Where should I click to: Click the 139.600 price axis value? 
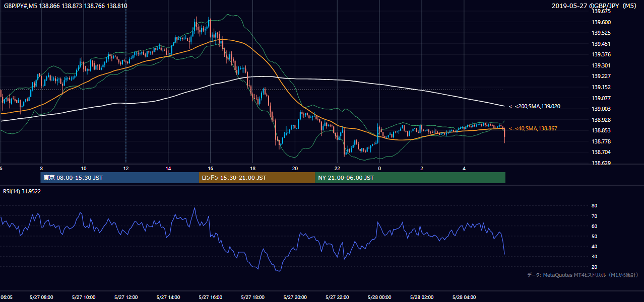pos(601,22)
